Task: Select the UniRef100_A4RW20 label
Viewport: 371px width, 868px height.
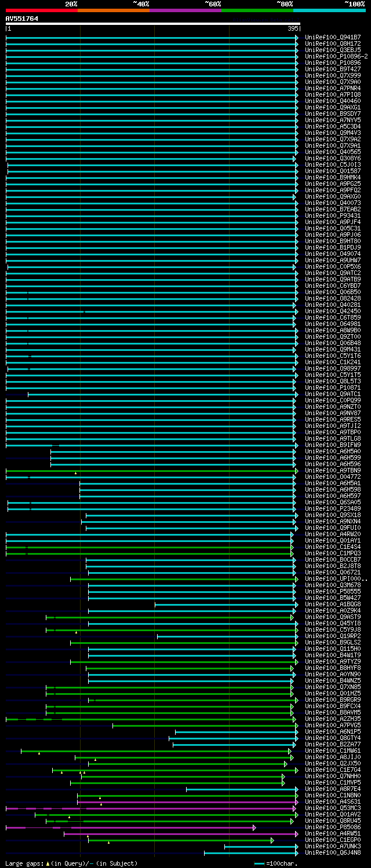Action: coord(333,534)
